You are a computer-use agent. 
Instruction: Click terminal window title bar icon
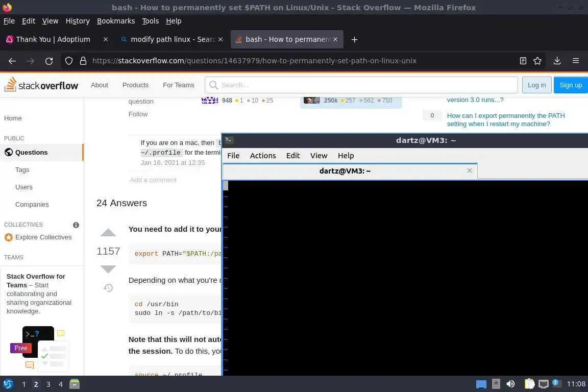pyautogui.click(x=229, y=140)
